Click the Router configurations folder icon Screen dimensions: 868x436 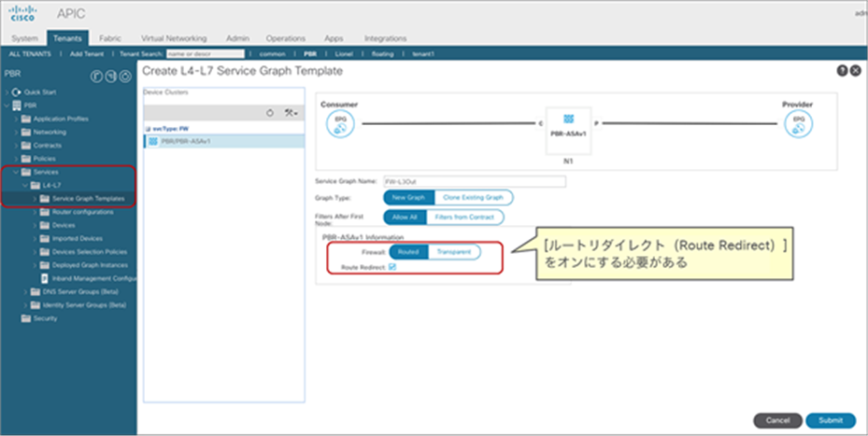45,212
